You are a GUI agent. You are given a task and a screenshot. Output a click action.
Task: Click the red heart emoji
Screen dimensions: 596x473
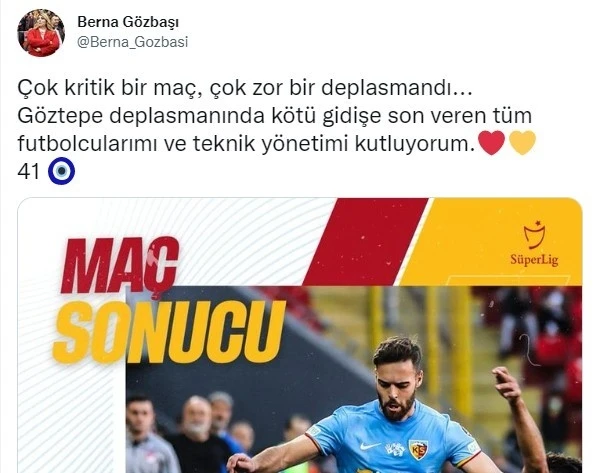(491, 143)
